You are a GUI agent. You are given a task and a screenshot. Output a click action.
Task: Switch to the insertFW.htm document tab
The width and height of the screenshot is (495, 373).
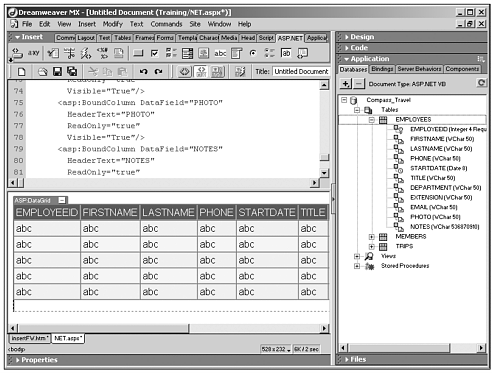30,338
